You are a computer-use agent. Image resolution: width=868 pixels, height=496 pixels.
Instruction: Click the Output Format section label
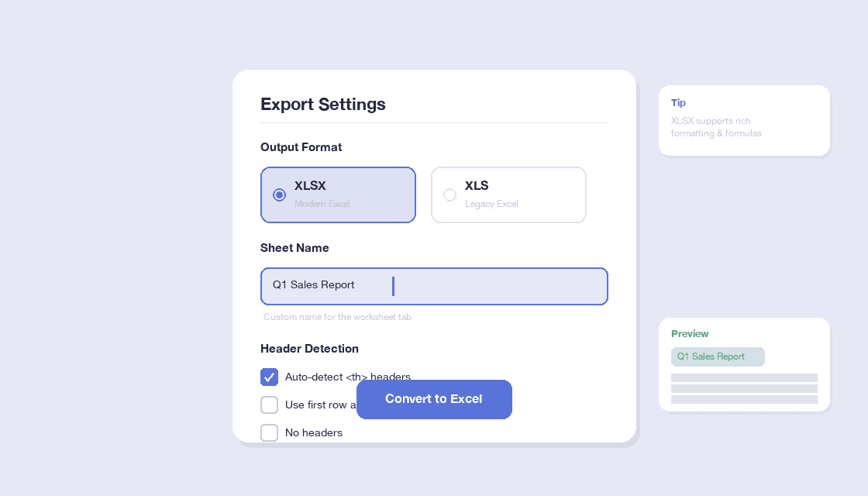click(301, 147)
